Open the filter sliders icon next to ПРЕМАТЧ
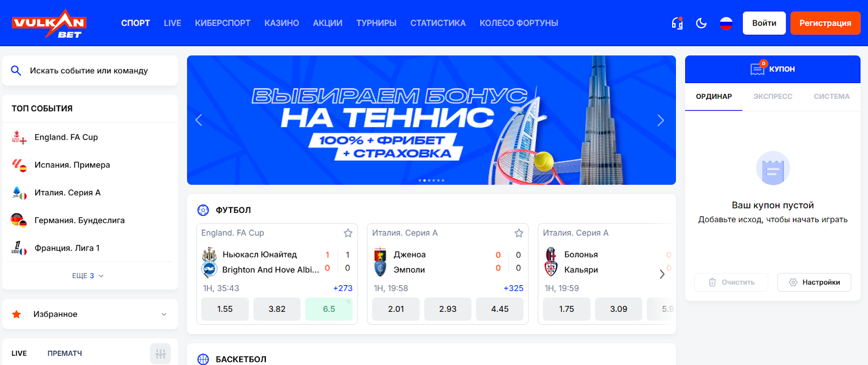This screenshot has height=365, width=868. [161, 354]
